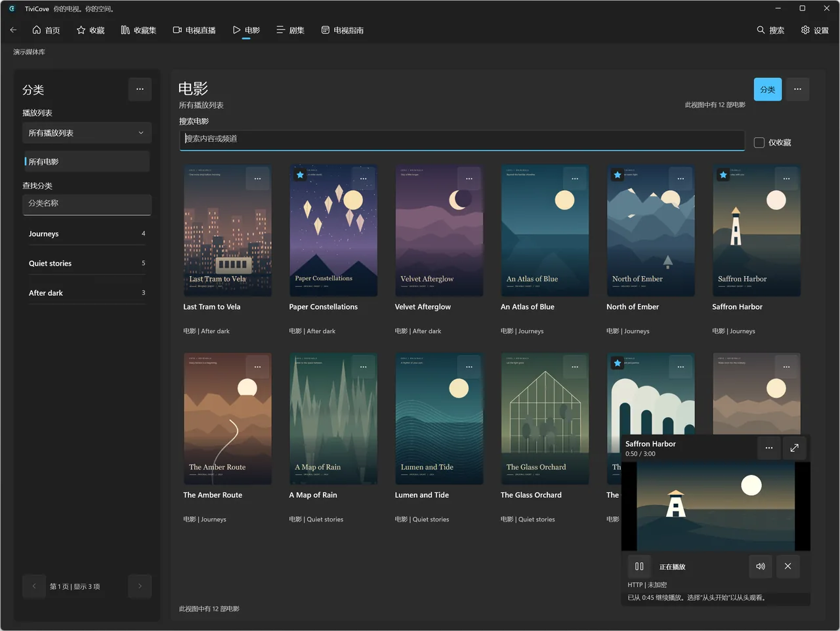Click the back arrow in navigation bar
This screenshot has width=840, height=631.
(13, 30)
